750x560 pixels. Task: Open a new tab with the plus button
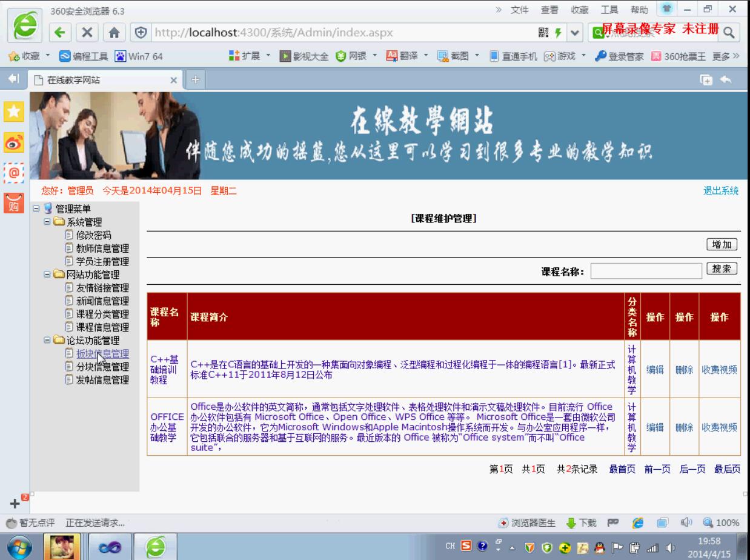tap(196, 79)
